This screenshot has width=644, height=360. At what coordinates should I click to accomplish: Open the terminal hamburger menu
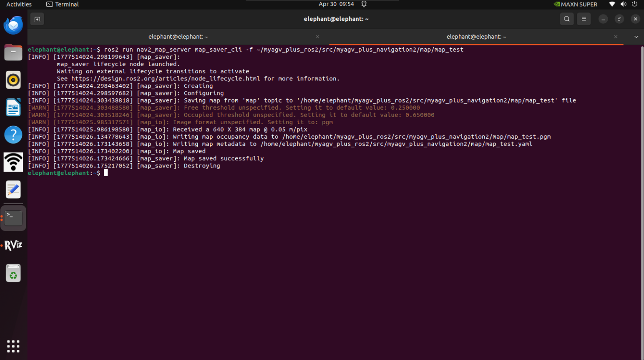point(584,19)
